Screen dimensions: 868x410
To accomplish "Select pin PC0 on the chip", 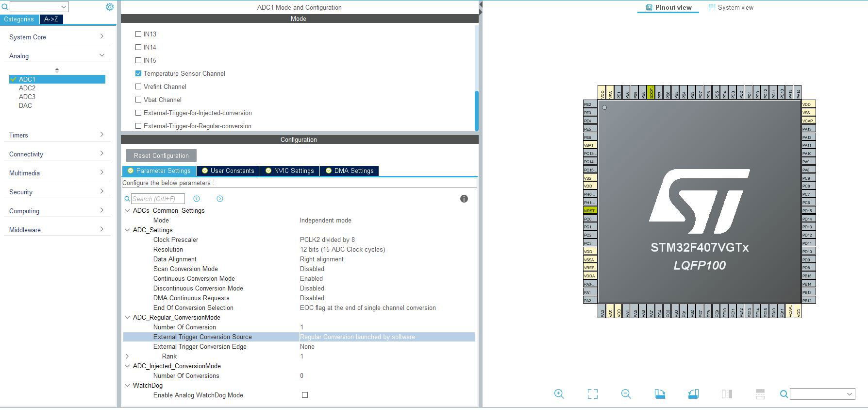I will click(590, 219).
